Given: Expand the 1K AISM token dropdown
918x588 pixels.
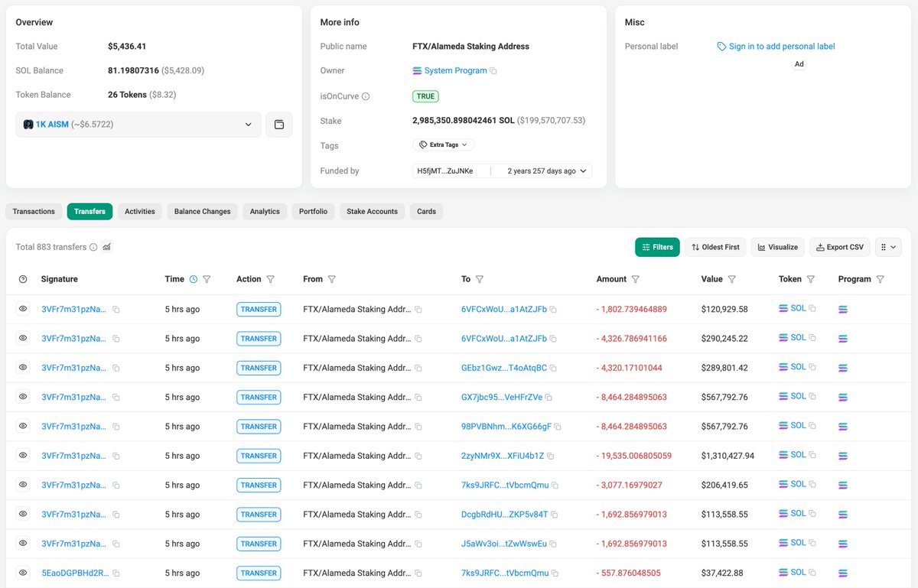Looking at the screenshot, I should pos(138,125).
